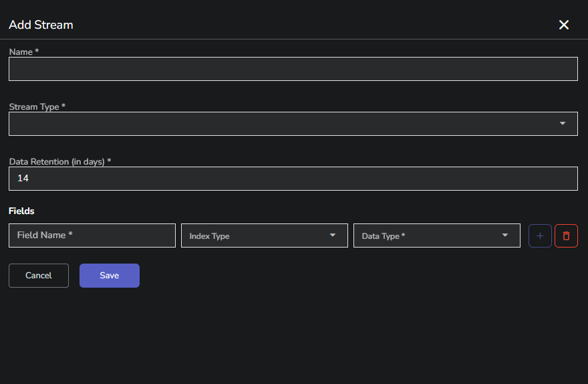This screenshot has width=588, height=384.
Task: Click the Fields section heading
Action: point(21,211)
